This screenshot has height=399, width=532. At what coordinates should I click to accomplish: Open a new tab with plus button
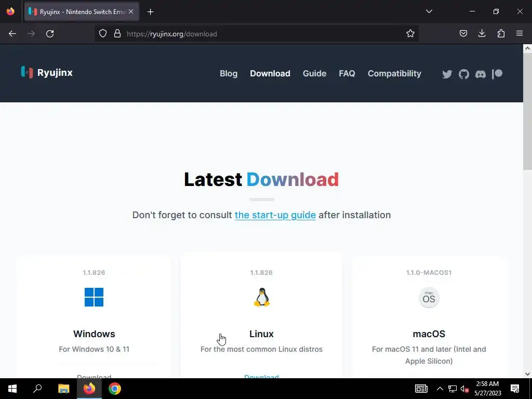[x=150, y=12]
